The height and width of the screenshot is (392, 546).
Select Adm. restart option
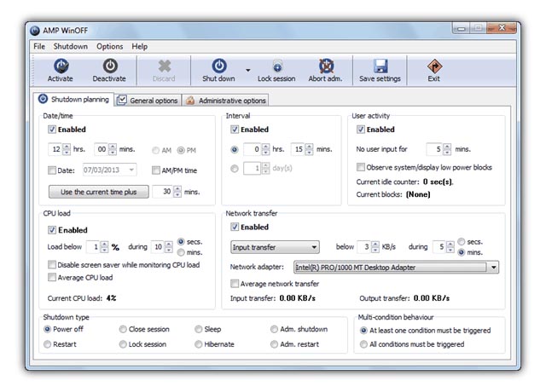coord(275,344)
